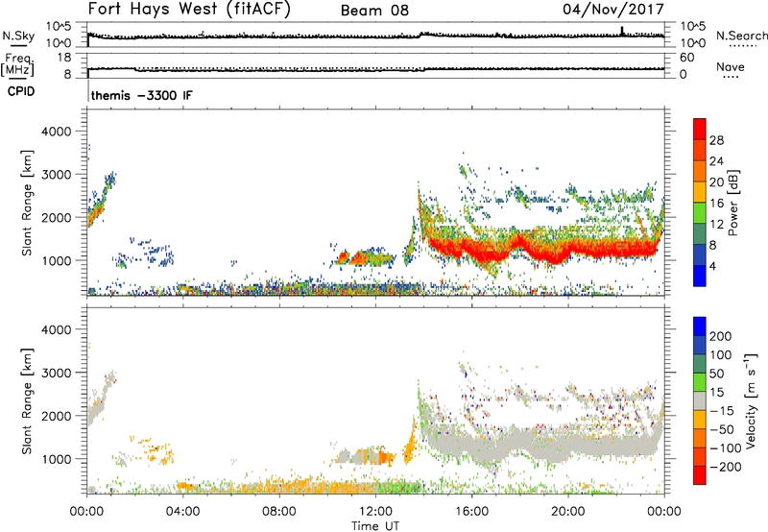Click the solid line sample under 'N.Sky'
Image resolution: width=768 pixels, height=532 pixels.
18,45
